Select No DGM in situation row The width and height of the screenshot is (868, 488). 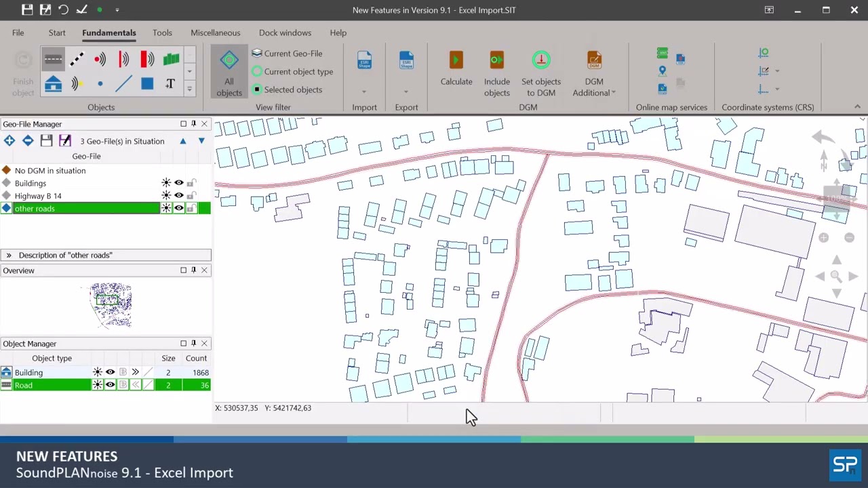pyautogui.click(x=106, y=171)
